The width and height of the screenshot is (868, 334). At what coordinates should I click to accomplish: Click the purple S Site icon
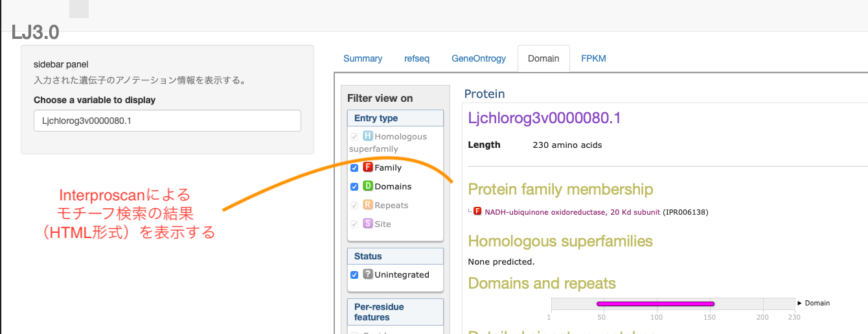click(367, 224)
